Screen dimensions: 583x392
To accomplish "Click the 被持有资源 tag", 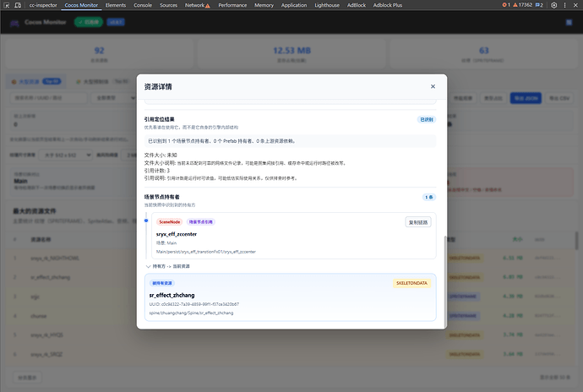I will (x=162, y=283).
